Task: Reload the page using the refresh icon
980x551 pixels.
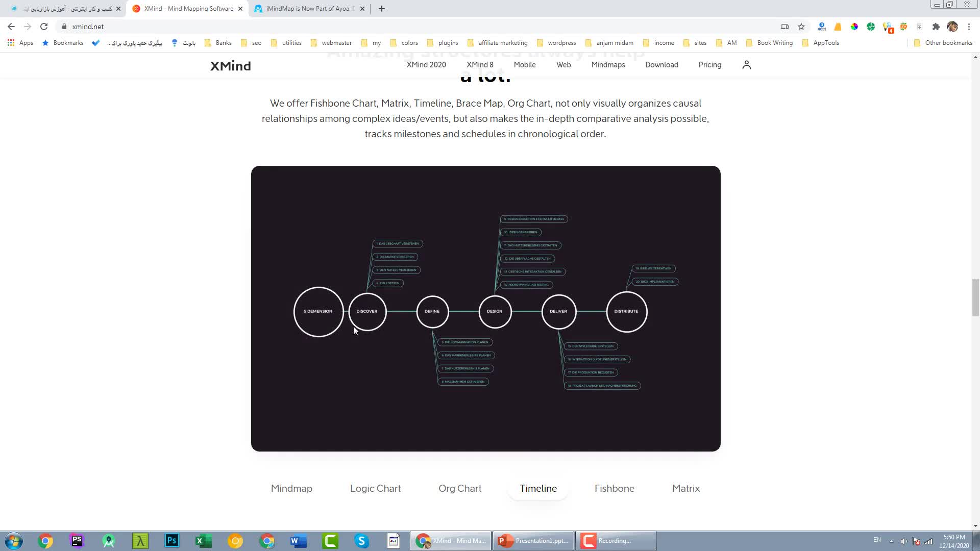Action: pos(44,27)
